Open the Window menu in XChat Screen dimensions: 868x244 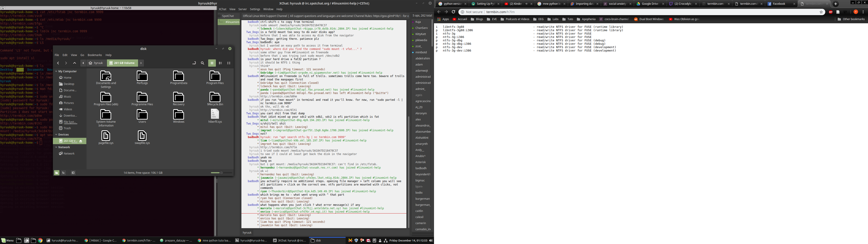268,9
